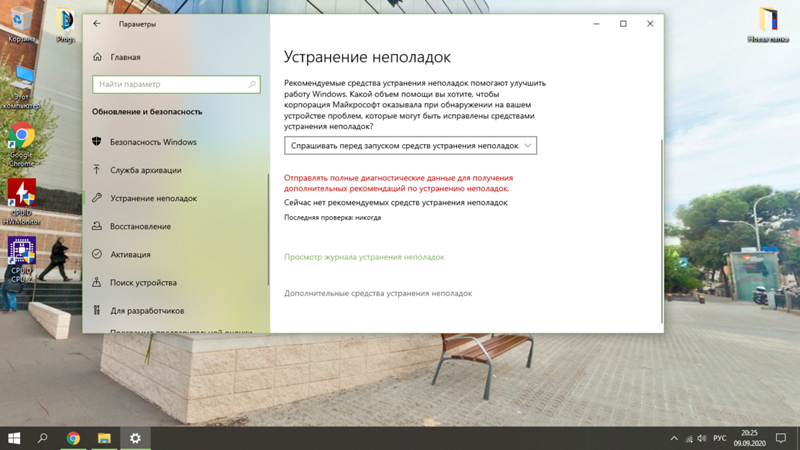Open Поиск устройства section
The height and width of the screenshot is (450, 800).
pyautogui.click(x=143, y=282)
